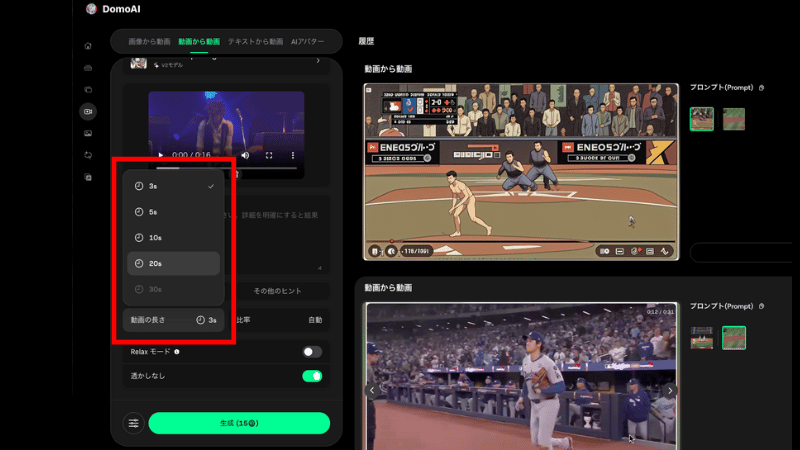The image size is (800, 450).
Task: Expand the V2 model selector chevron
Action: (x=318, y=61)
